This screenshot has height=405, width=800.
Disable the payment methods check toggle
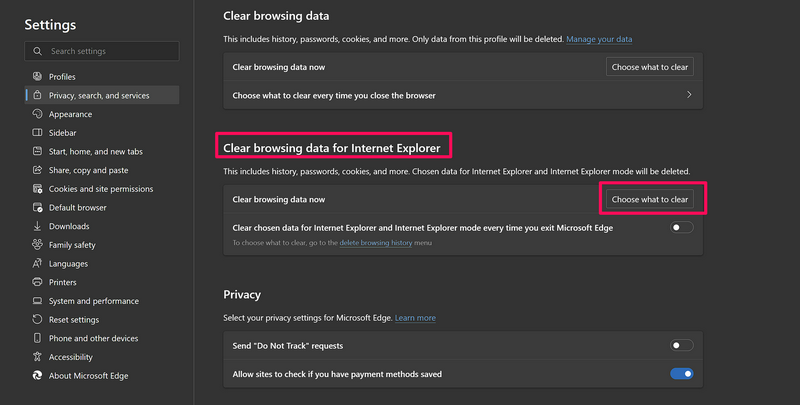(x=681, y=374)
